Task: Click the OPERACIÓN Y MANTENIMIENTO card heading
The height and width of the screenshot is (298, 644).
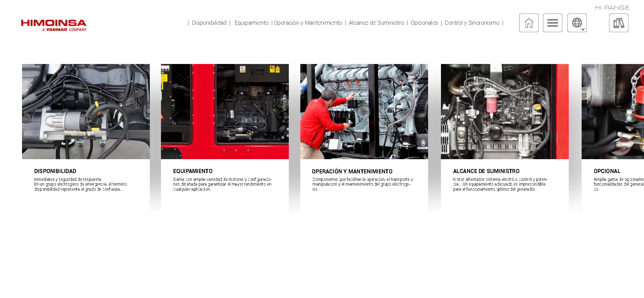Action: 352,172
